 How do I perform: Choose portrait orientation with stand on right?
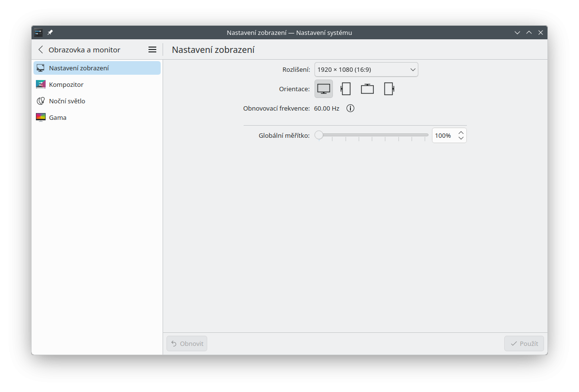pyautogui.click(x=389, y=89)
